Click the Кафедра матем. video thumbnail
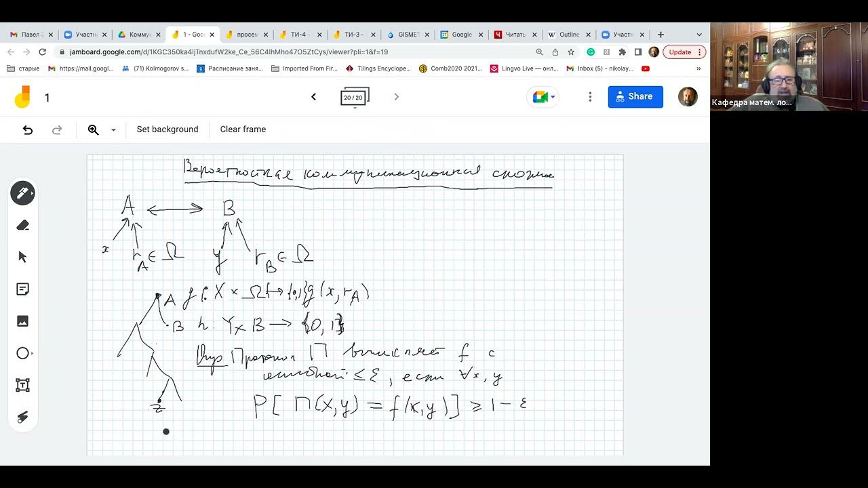868x488 pixels. [789, 66]
